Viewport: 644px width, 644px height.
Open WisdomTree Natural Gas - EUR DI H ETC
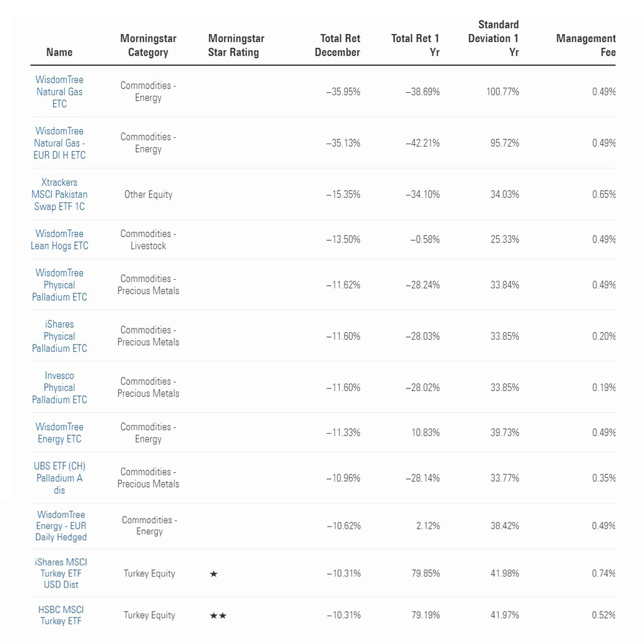point(59,143)
